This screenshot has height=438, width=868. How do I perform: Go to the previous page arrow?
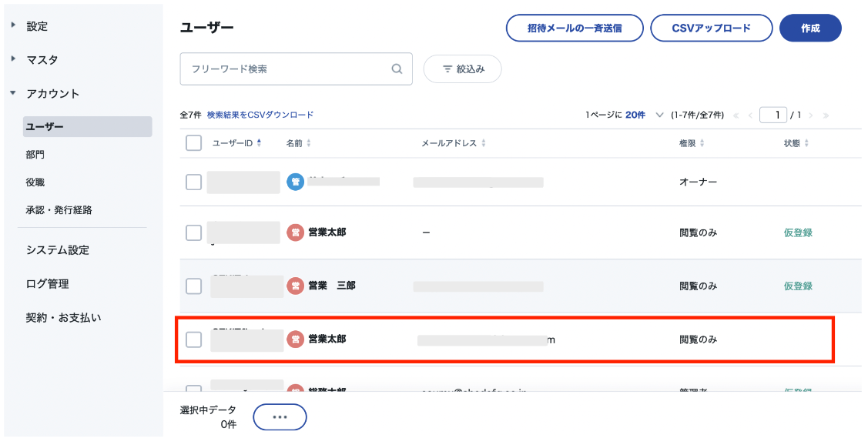pyautogui.click(x=750, y=115)
